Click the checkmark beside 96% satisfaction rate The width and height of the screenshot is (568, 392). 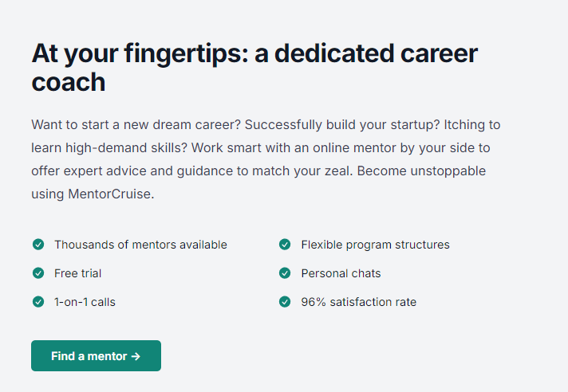coord(285,302)
